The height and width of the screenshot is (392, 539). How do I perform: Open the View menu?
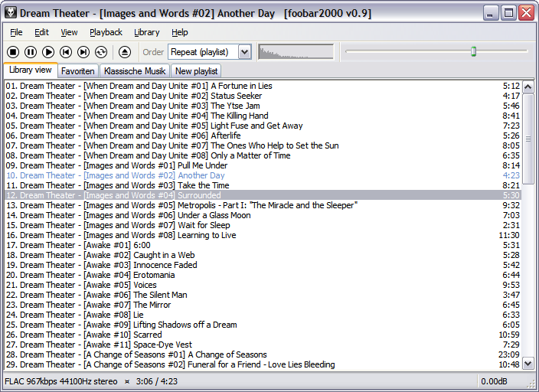coord(69,32)
